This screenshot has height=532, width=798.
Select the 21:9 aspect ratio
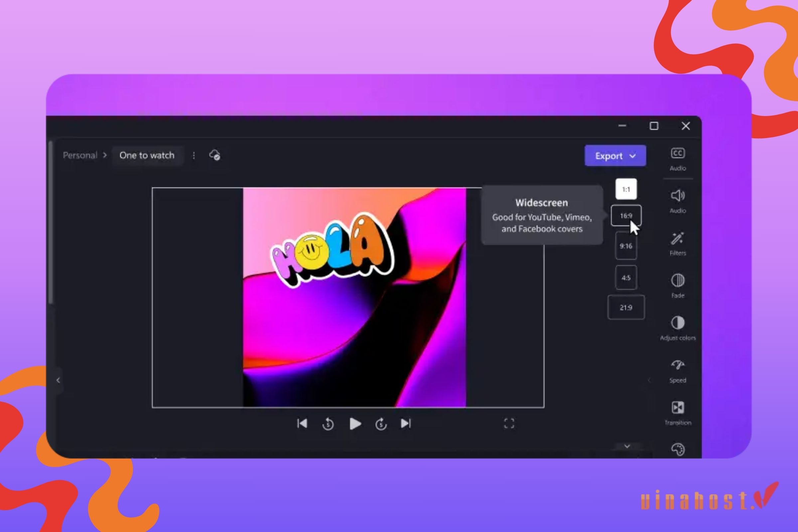(626, 307)
